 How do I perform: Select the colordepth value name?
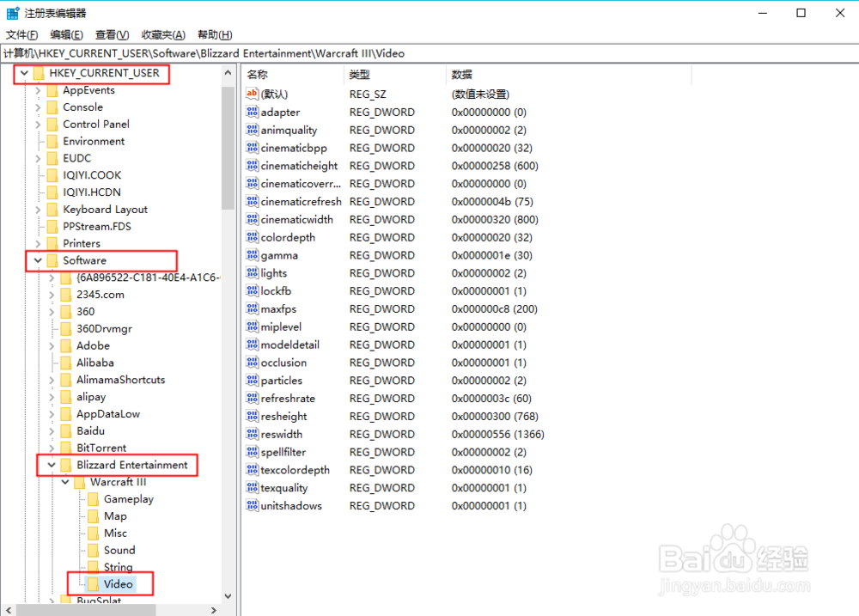click(x=288, y=237)
